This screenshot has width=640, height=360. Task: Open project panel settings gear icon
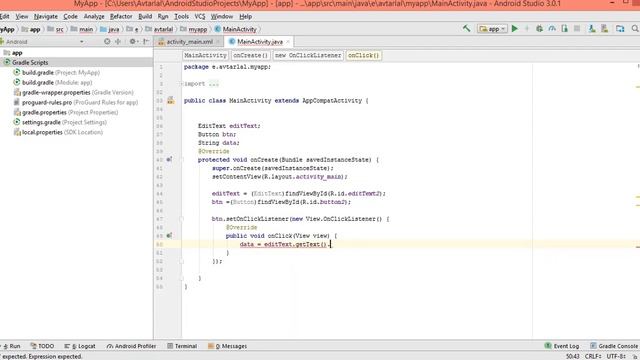tap(133, 41)
